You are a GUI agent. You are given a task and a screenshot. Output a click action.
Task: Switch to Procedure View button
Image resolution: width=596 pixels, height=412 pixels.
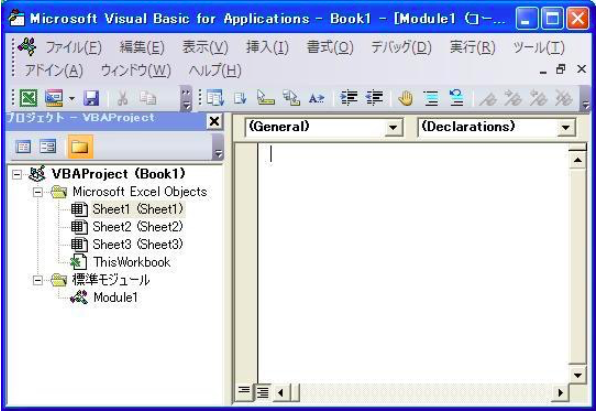[x=244, y=390]
